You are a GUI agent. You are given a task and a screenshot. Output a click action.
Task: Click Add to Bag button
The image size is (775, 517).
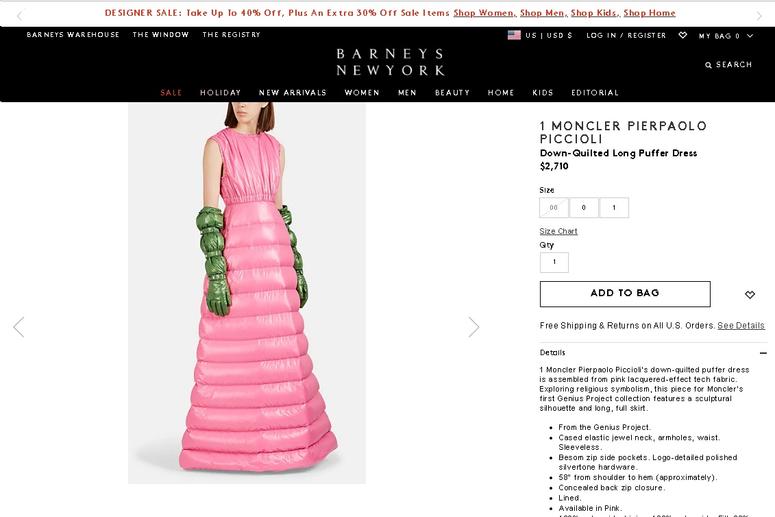[x=625, y=294]
